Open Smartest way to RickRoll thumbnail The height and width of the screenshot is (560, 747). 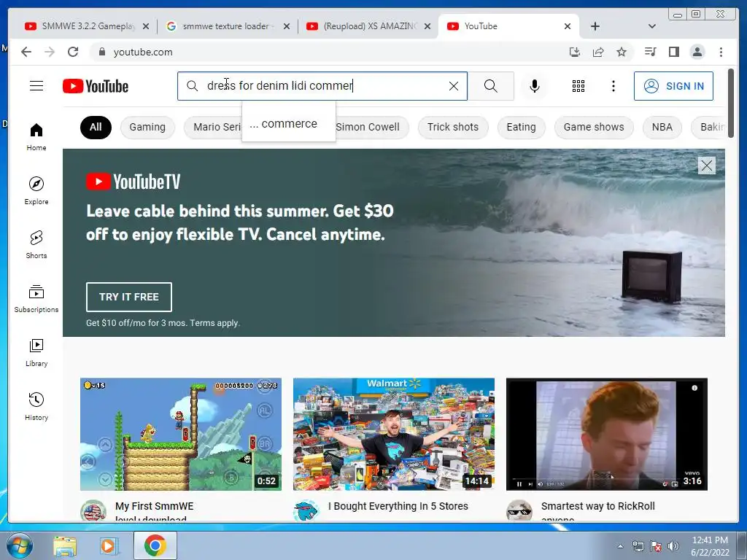pos(606,435)
